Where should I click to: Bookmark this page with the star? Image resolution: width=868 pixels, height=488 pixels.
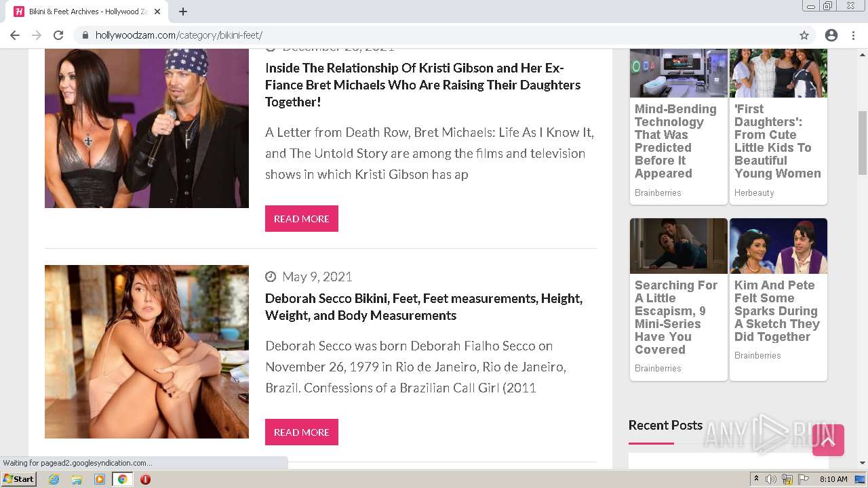point(804,35)
